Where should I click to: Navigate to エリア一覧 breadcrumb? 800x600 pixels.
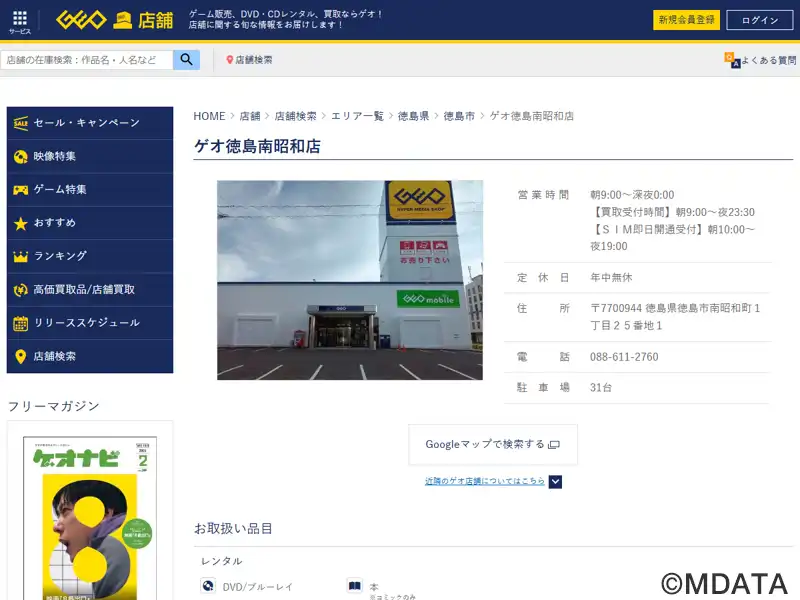[357, 116]
